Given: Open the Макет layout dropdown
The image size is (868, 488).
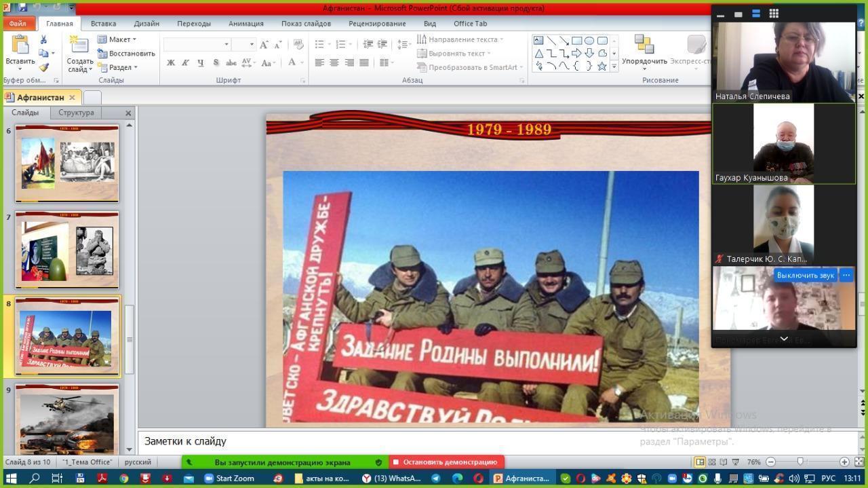Looking at the screenshot, I should coord(117,39).
